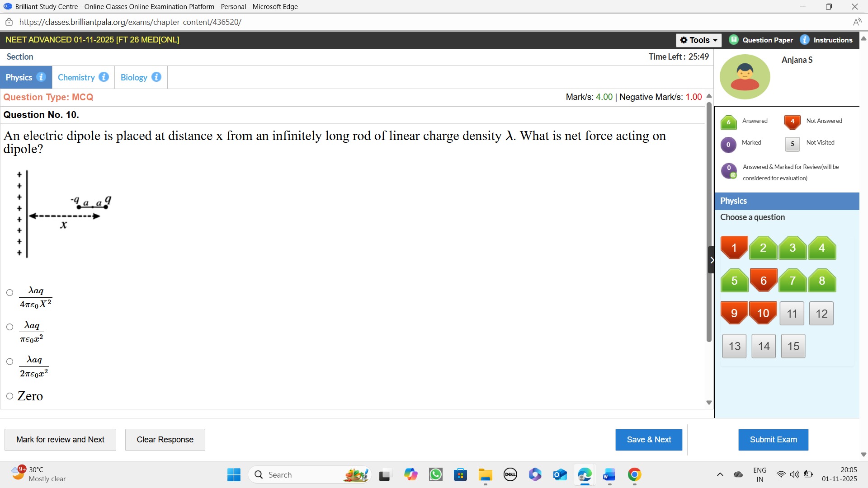Choose the Zero answer option
The width and height of the screenshot is (868, 488).
10,396
